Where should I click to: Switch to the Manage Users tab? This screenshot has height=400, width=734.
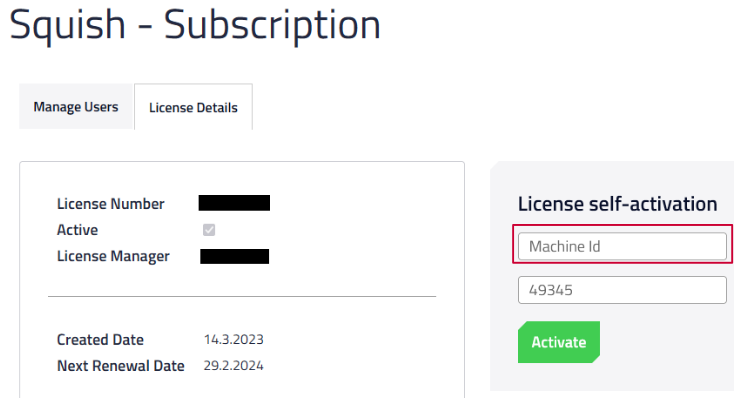76,107
